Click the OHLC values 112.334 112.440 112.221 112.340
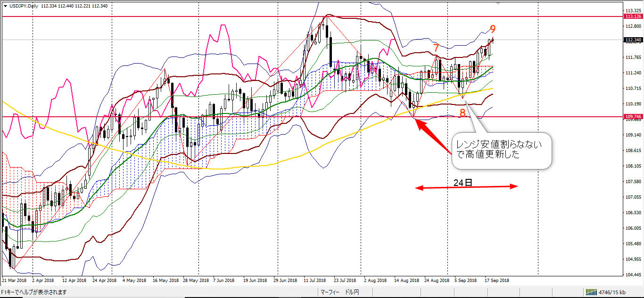The image size is (644, 298). [74, 6]
